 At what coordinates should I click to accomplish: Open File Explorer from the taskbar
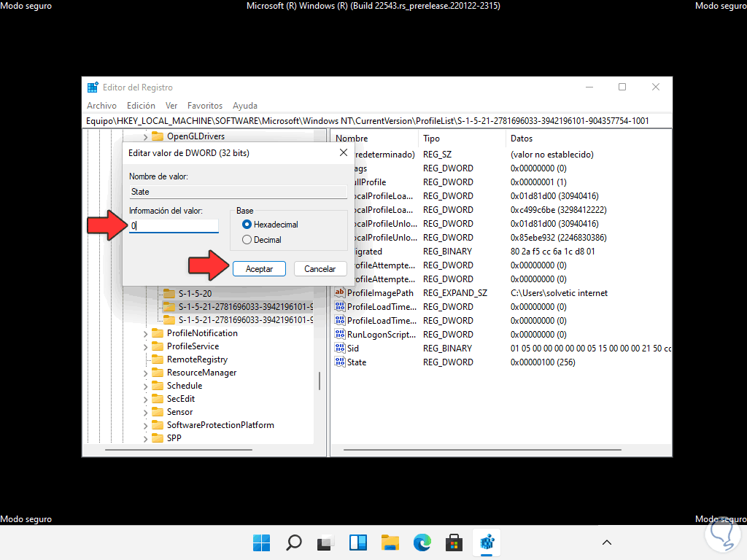[x=390, y=542]
